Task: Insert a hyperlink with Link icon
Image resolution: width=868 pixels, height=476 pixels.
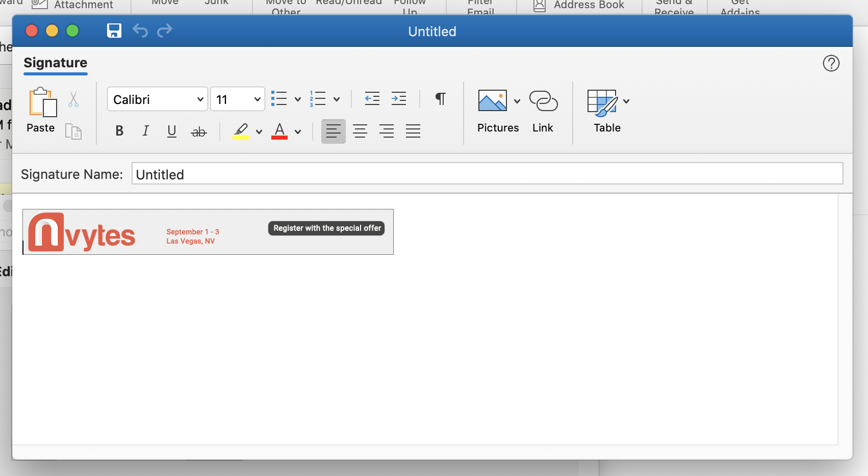Action: [x=543, y=101]
